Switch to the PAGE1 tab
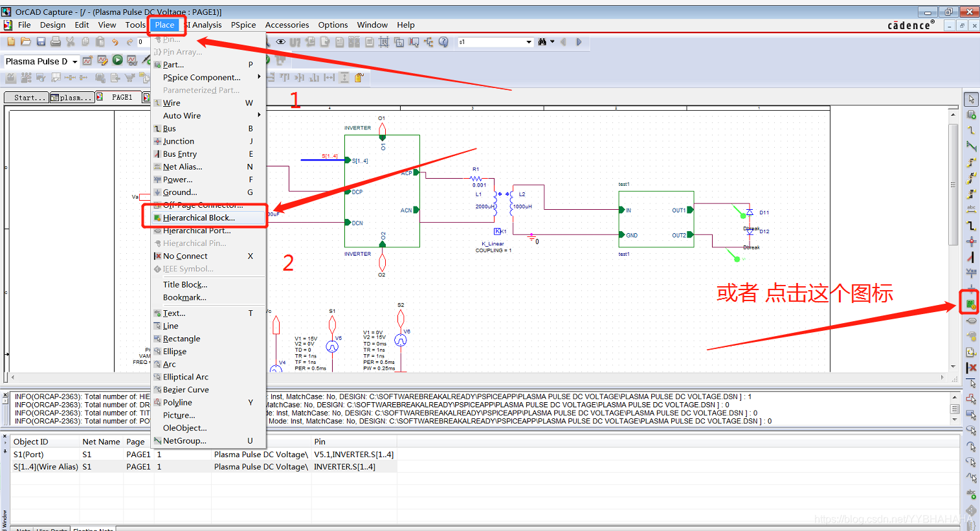 122,97
